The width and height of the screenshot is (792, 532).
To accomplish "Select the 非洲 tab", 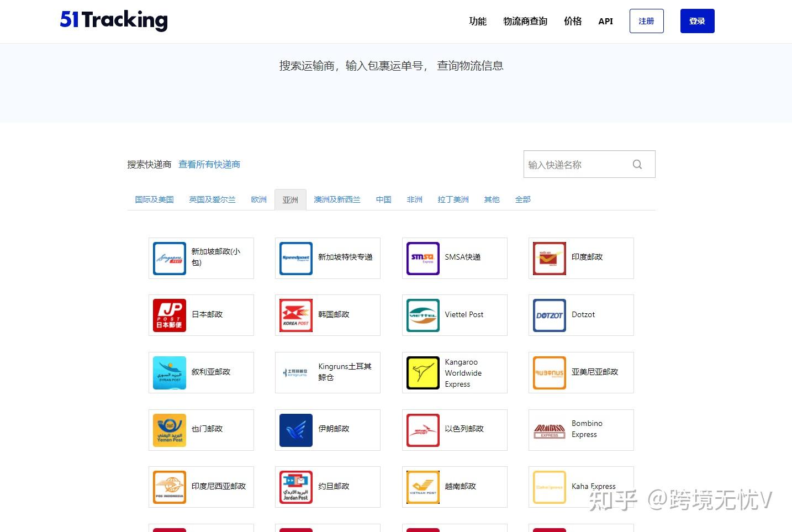I will (415, 199).
